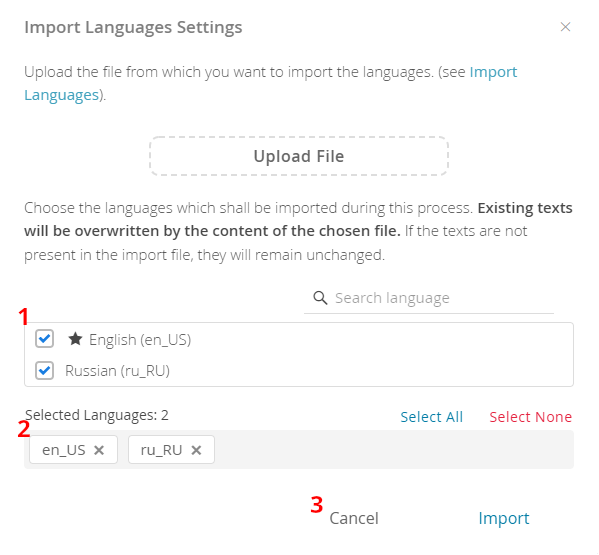The height and width of the screenshot is (555, 599).
Task: Confirm with the Import button
Action: (503, 518)
